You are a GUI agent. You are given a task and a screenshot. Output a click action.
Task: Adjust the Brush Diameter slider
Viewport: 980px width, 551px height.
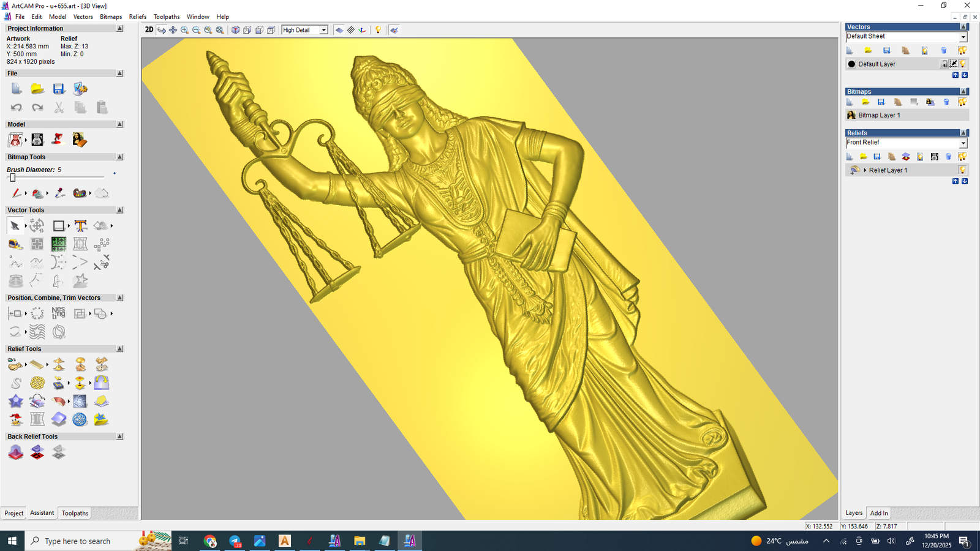12,178
